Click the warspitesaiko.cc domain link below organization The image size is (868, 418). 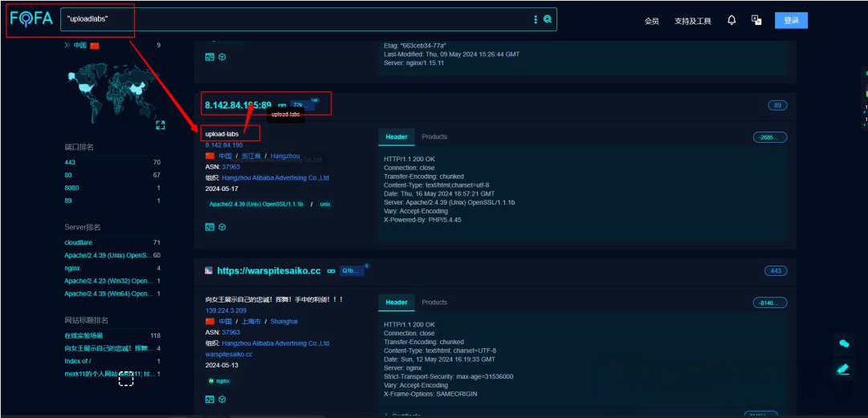pyautogui.click(x=229, y=354)
